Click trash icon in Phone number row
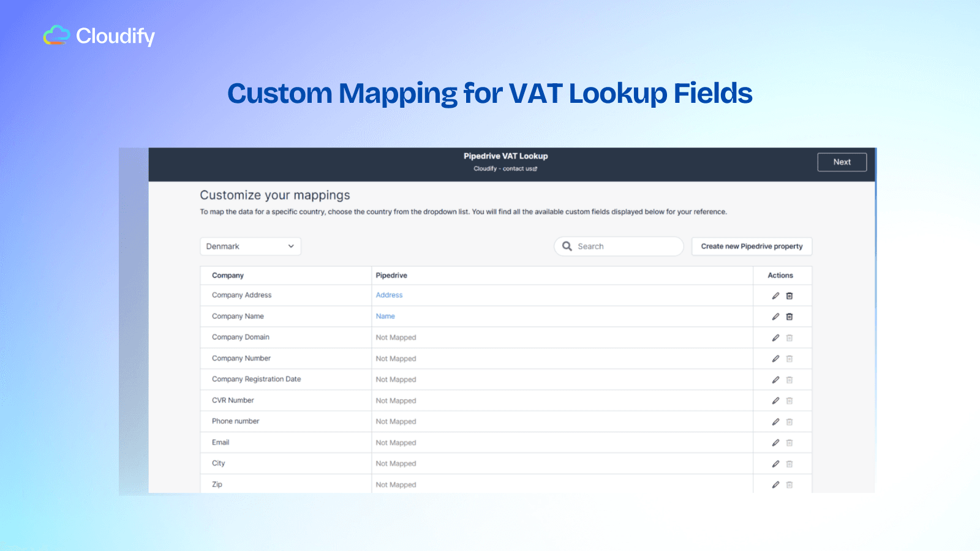 [x=790, y=422]
